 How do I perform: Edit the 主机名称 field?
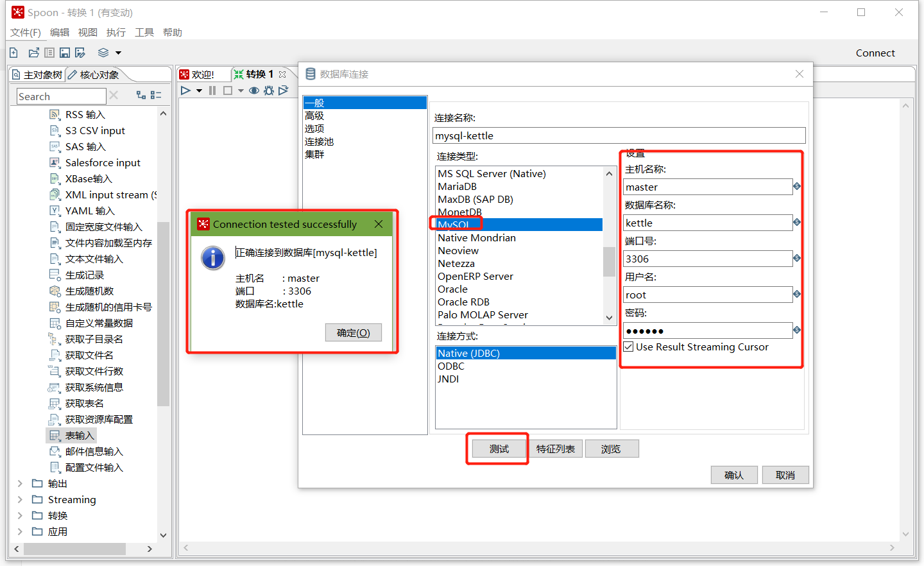pos(708,187)
